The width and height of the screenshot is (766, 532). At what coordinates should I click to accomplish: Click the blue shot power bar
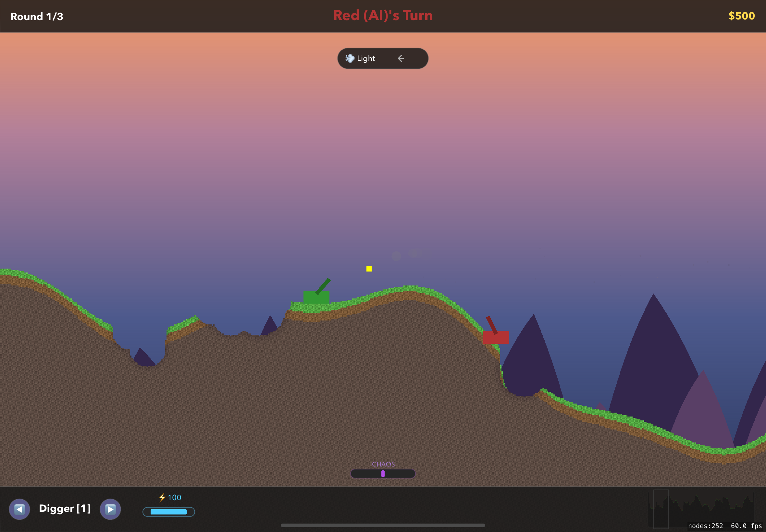pos(168,512)
